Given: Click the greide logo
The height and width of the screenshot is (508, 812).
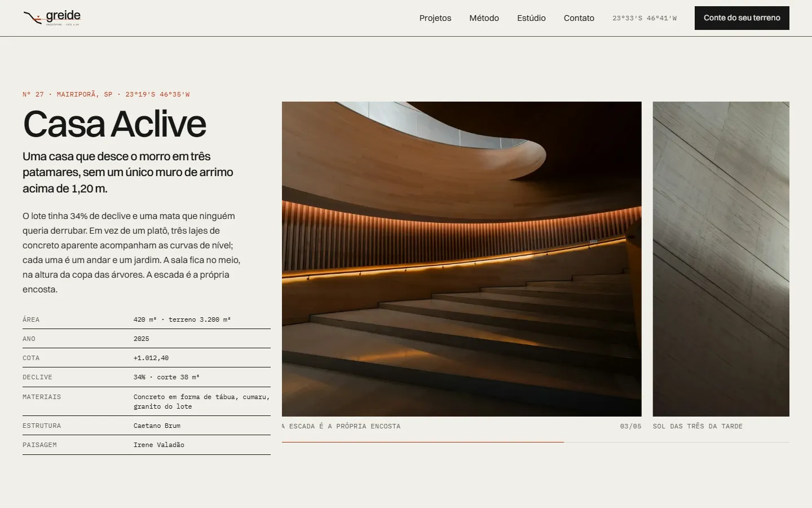Looking at the screenshot, I should click(x=52, y=18).
